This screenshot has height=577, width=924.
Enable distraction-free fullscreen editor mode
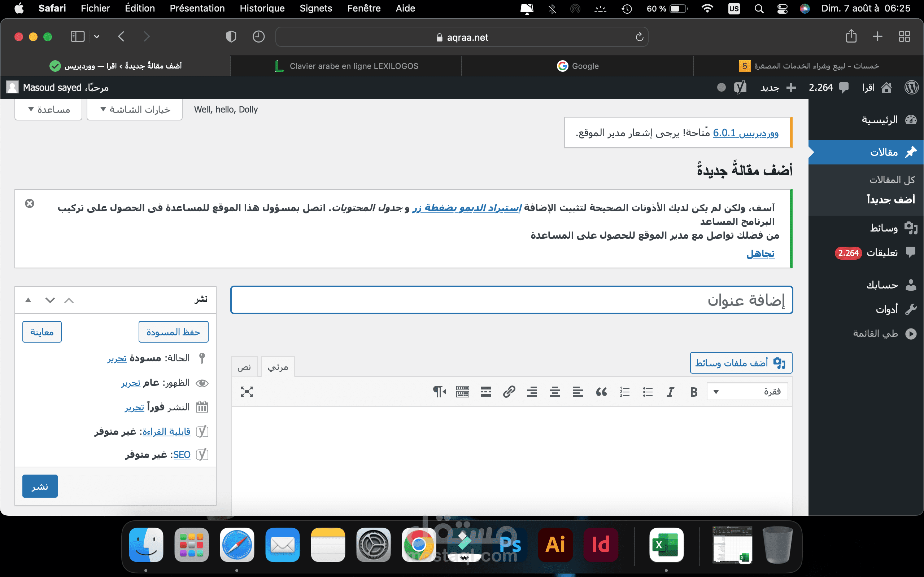click(247, 392)
